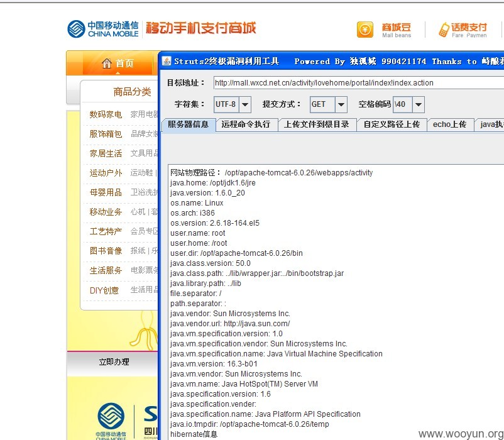This screenshot has width=504, height=440.
Task: Open the 家居生活 category link
Action: [106, 153]
